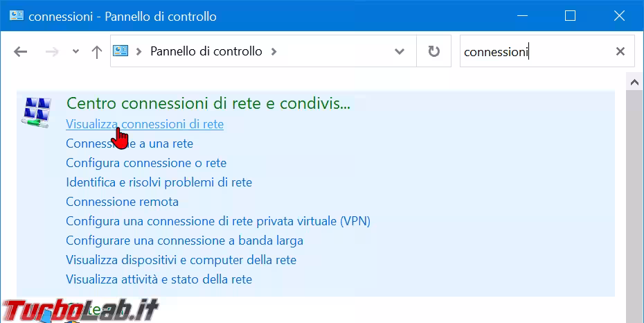Click the Back navigation arrow
Viewport: 644px width, 323px height.
point(21,51)
